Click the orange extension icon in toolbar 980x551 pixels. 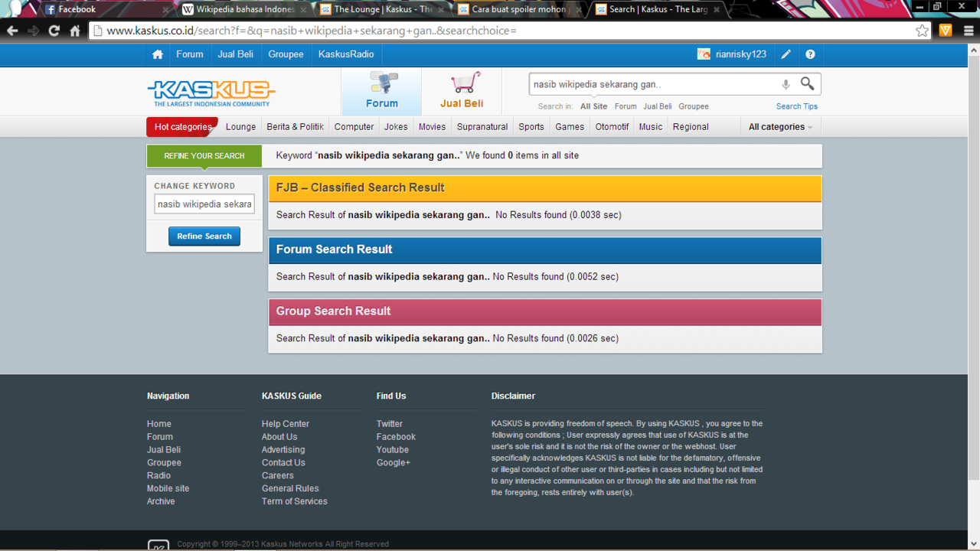(x=946, y=31)
